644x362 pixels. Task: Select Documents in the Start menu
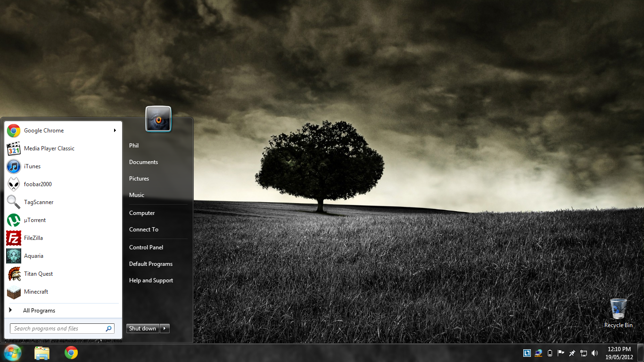[143, 162]
